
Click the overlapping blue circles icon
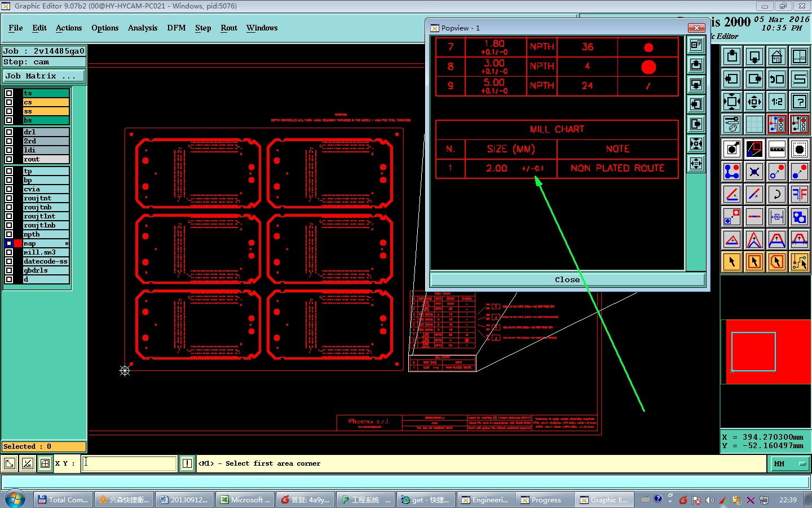pos(800,217)
